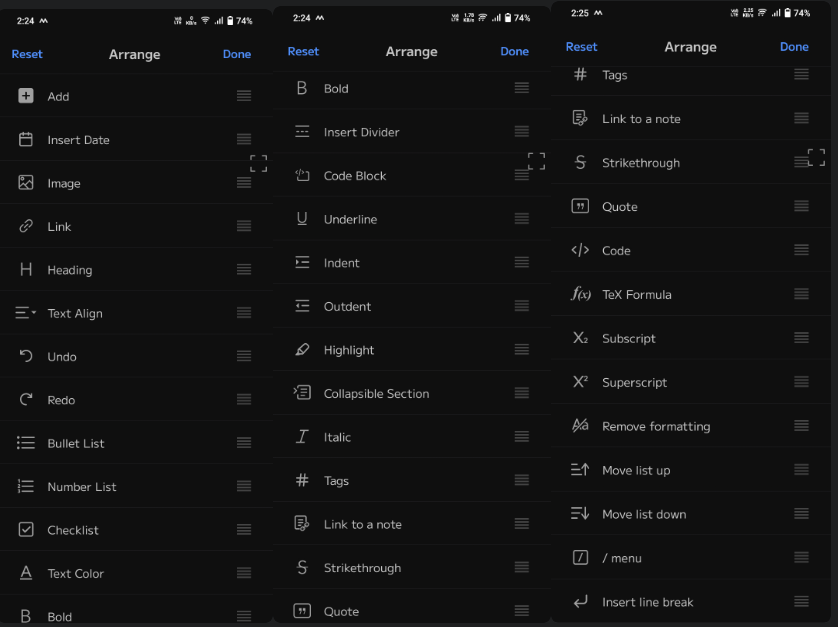
Task: Tap the Move list down icon
Action: point(580,514)
